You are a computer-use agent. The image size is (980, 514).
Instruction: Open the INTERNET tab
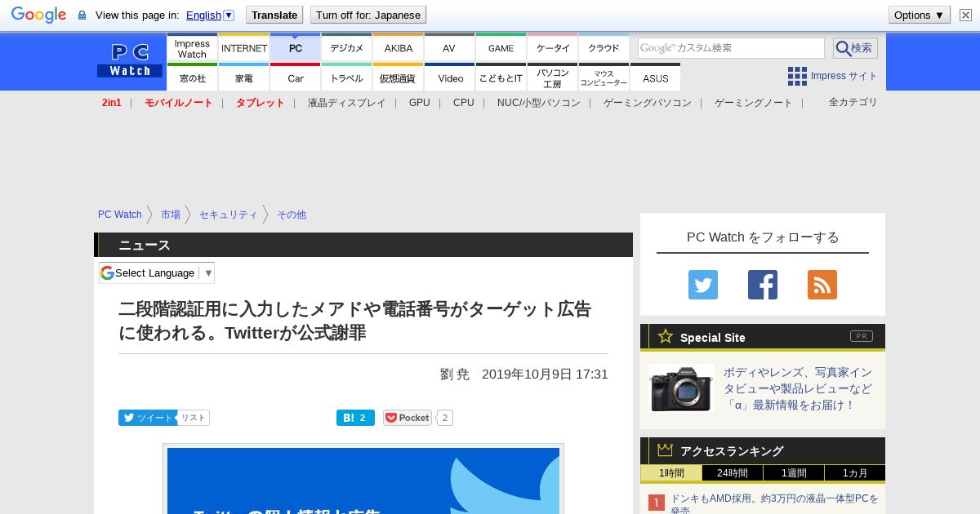(243, 49)
